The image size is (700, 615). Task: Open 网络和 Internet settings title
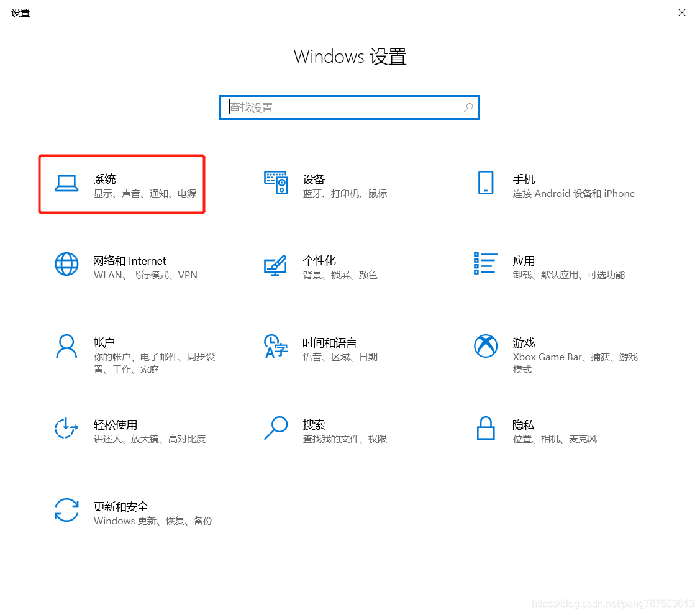pos(129,261)
